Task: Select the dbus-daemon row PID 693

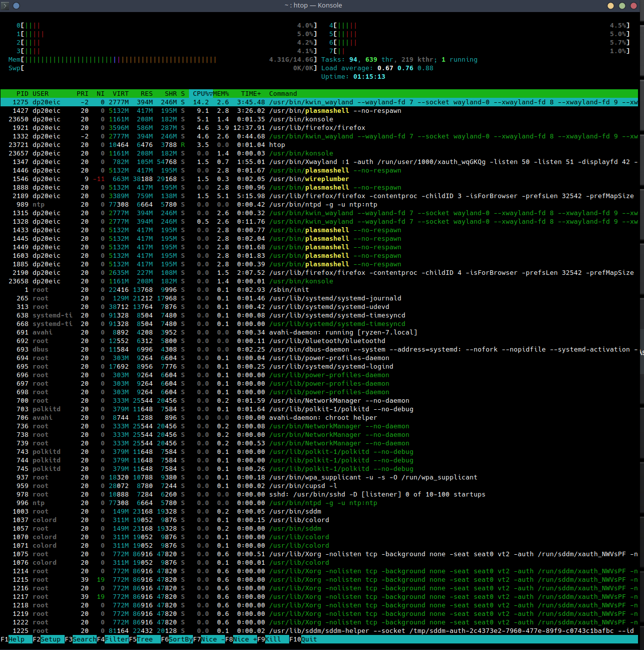Action: pos(319,350)
